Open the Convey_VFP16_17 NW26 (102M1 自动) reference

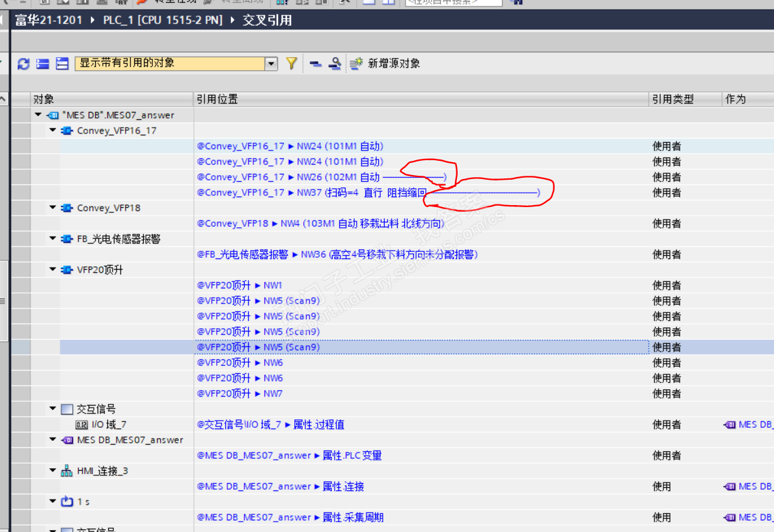tap(322, 177)
